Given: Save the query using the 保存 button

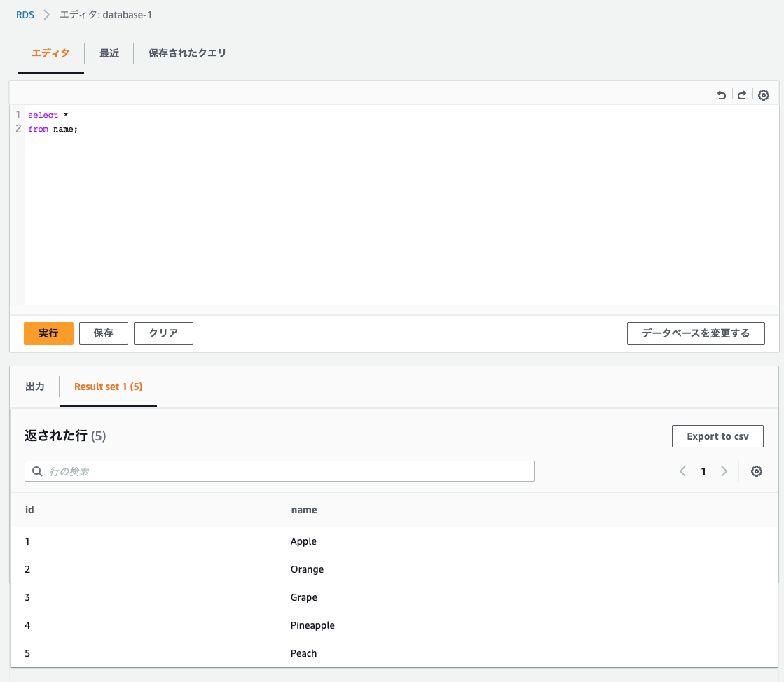Looking at the screenshot, I should 103,333.
